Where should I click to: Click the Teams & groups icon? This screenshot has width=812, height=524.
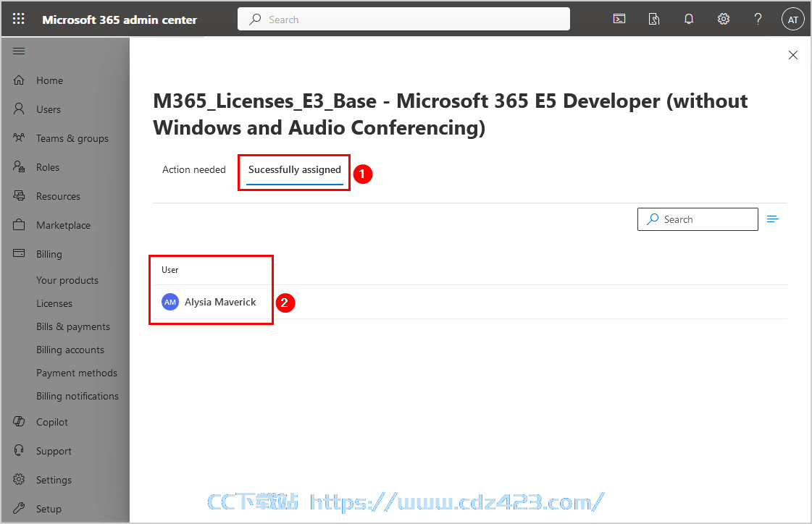point(19,138)
